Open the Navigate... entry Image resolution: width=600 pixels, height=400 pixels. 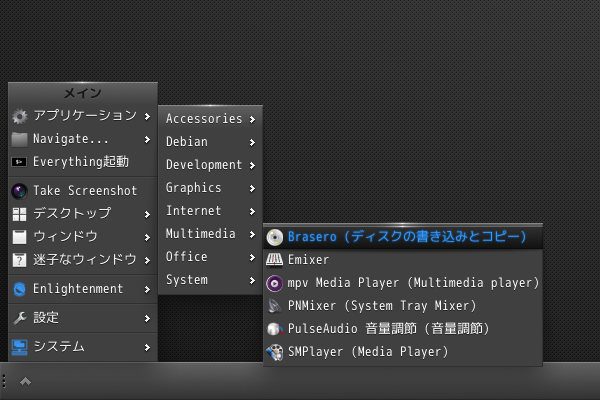[83, 139]
